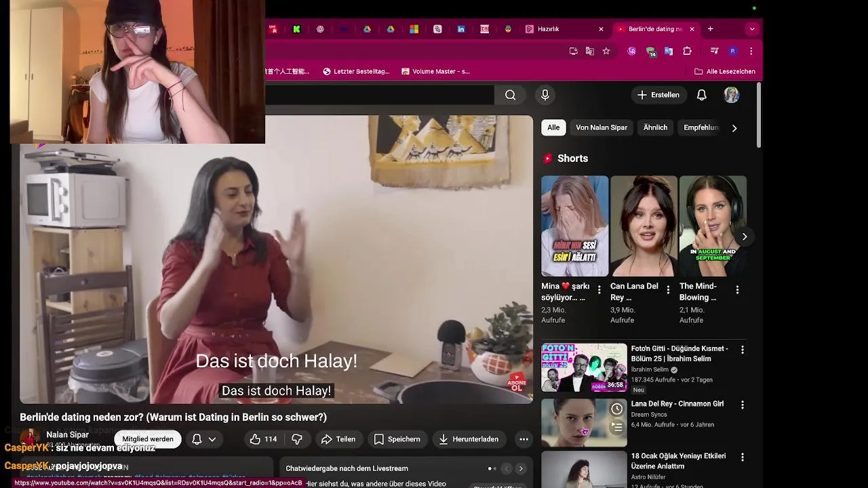Open The Mind-Blowing short thumbnail
The height and width of the screenshot is (488, 868).
tap(713, 226)
